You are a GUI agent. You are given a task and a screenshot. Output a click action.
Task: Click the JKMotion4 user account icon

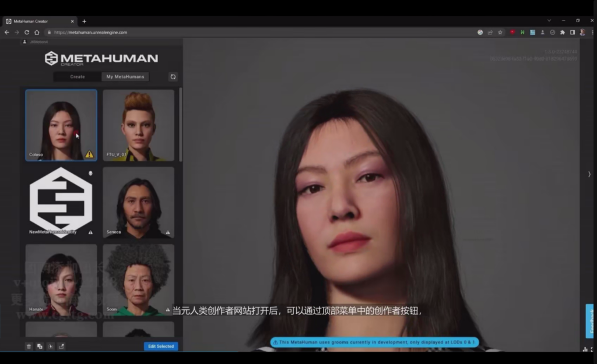pyautogui.click(x=24, y=42)
